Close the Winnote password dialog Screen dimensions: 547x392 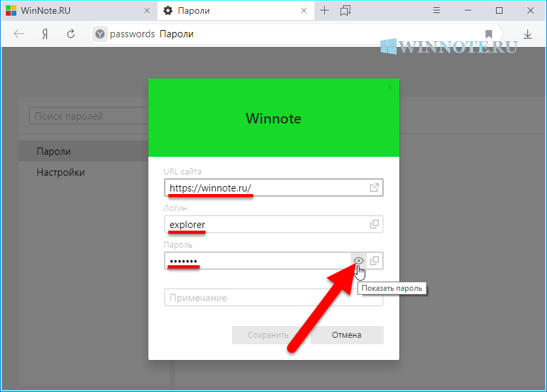[x=390, y=87]
